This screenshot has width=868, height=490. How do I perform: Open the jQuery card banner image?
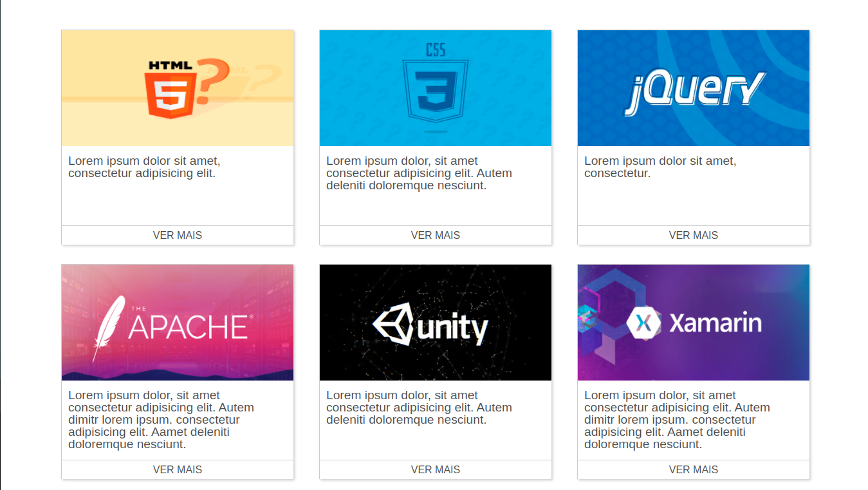click(694, 88)
